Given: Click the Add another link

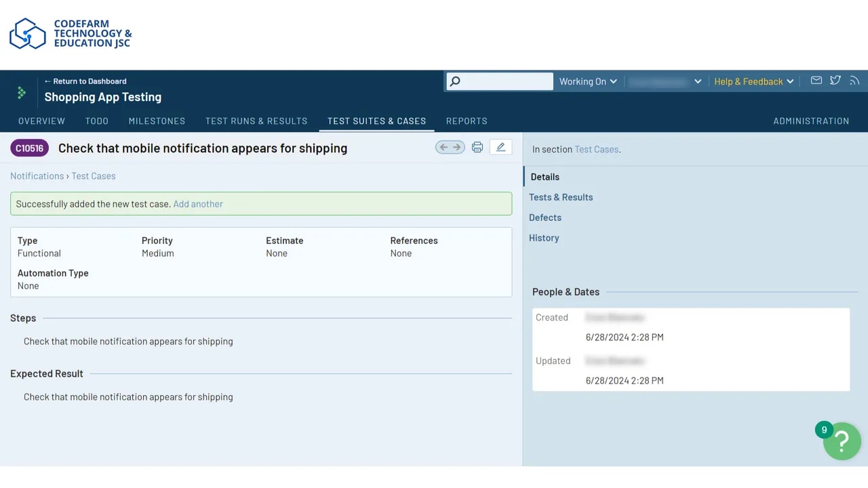Looking at the screenshot, I should pyautogui.click(x=198, y=204).
